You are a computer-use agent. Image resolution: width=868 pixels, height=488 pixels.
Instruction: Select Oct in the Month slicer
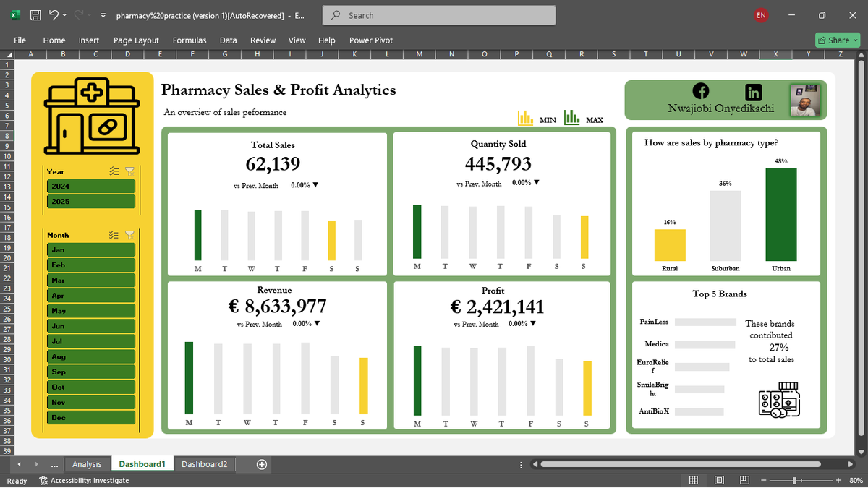tap(91, 387)
